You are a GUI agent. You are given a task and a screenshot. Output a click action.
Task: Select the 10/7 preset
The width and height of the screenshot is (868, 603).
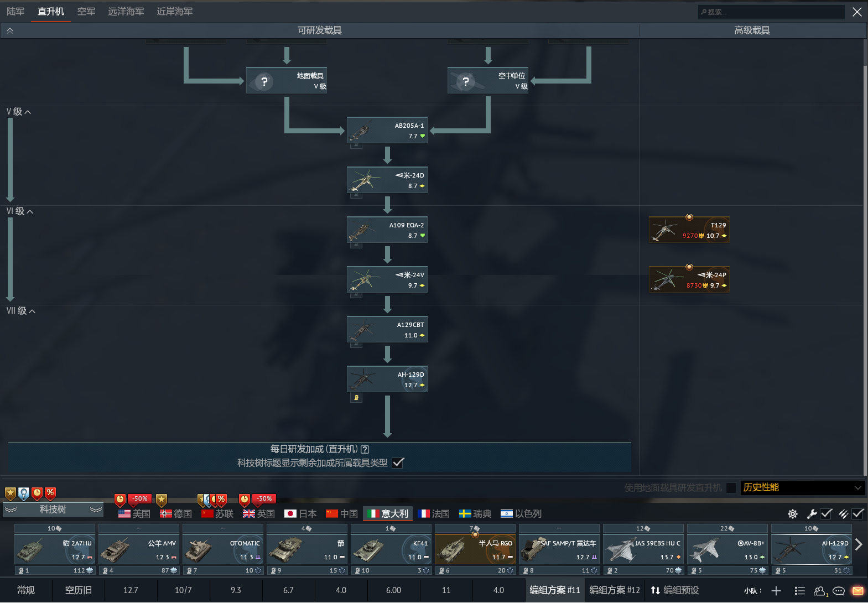183,590
